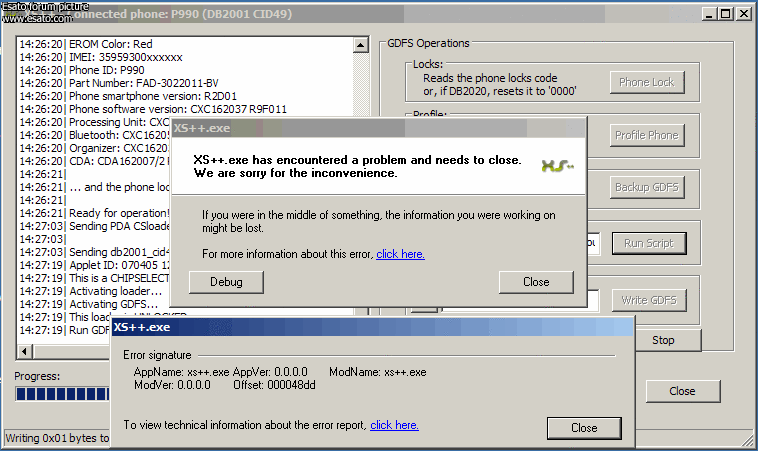
Task: Click the crash dialog title bar 'XS++.exe'
Action: pos(379,128)
